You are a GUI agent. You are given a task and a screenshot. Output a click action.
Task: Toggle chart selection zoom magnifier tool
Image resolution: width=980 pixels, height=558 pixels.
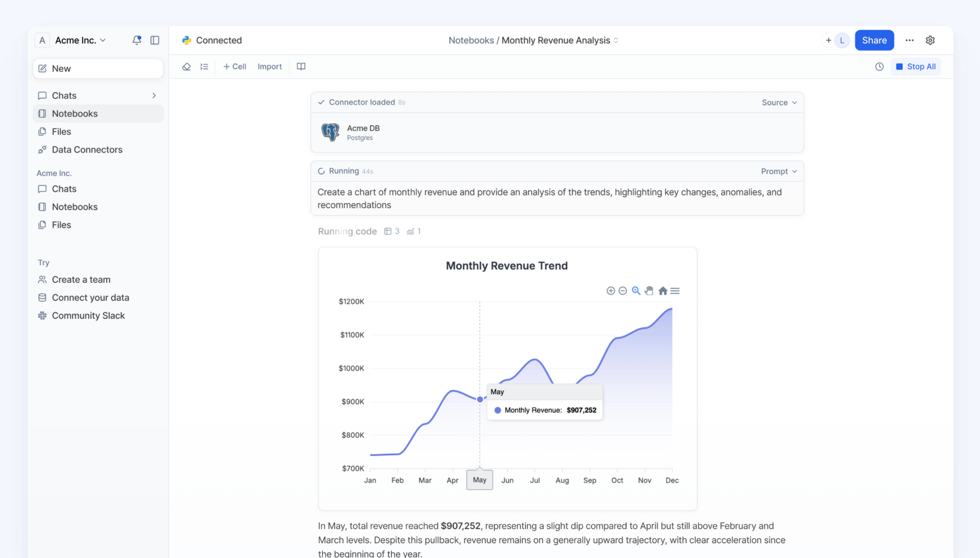[x=636, y=291]
